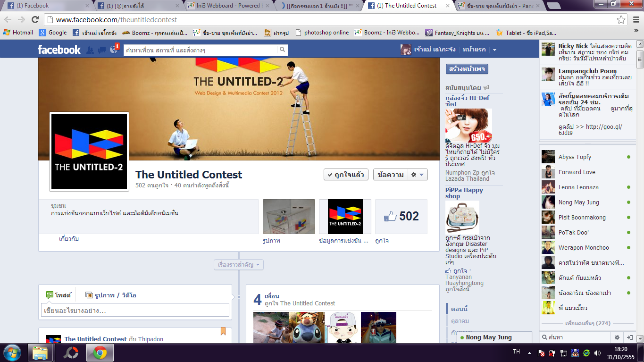Click the bookmark ribbon icon on the post
Screen dimensions: 644x362
click(223, 331)
